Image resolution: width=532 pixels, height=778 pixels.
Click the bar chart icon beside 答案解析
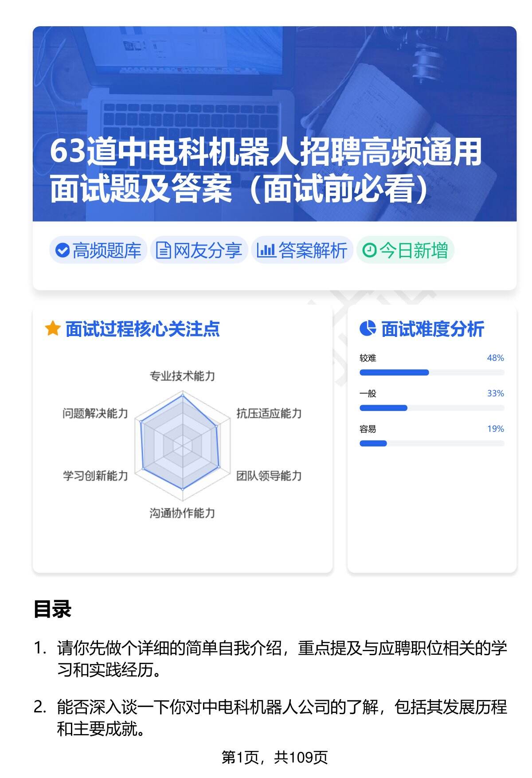(x=266, y=250)
